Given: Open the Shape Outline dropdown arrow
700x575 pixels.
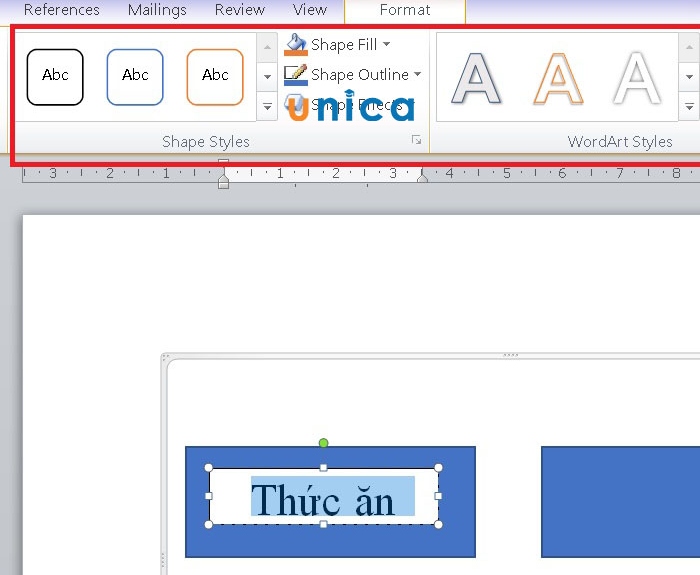Looking at the screenshot, I should click(417, 74).
